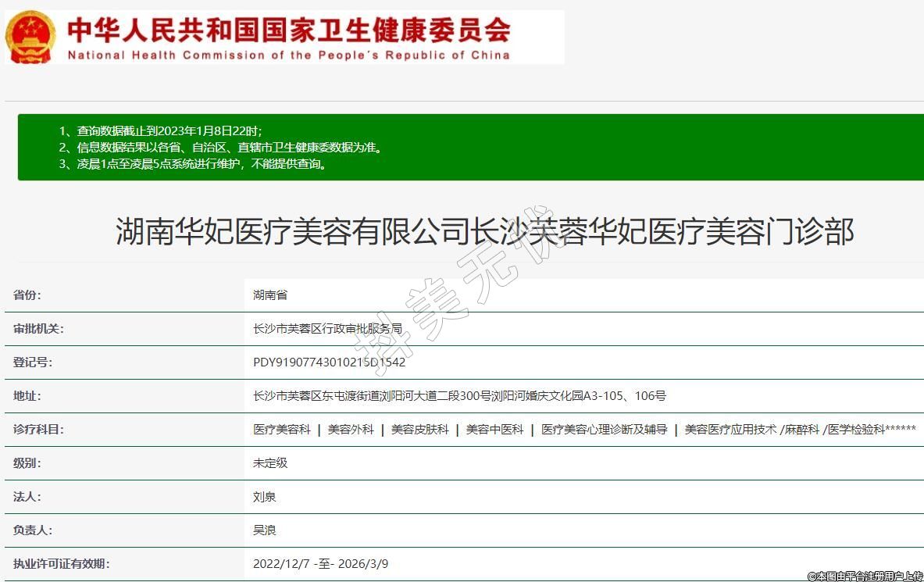Click the 登记号 row label
924x582 pixels.
[x=33, y=362]
